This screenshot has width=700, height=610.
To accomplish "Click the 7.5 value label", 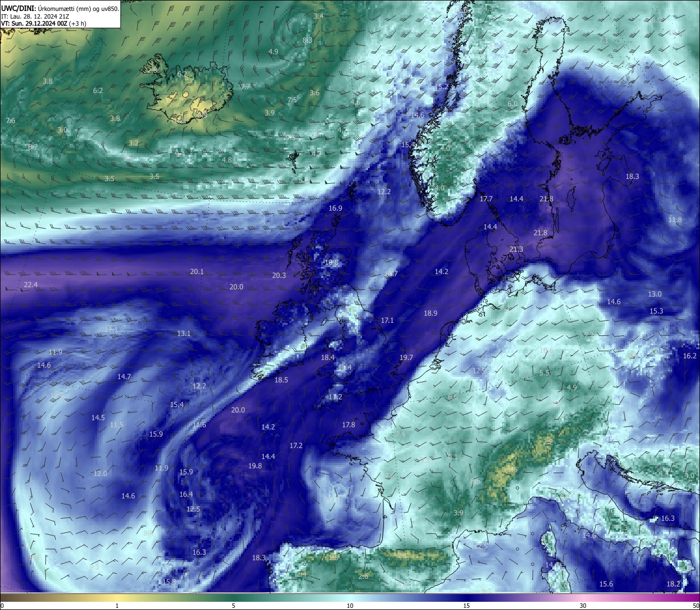I will click(x=292, y=100).
